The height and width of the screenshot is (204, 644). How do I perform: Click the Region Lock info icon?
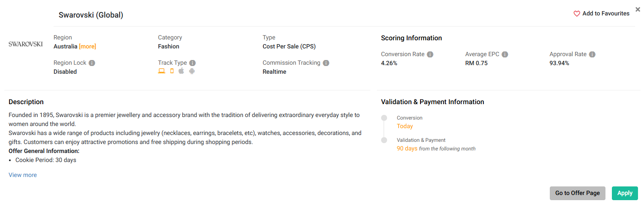click(x=92, y=63)
